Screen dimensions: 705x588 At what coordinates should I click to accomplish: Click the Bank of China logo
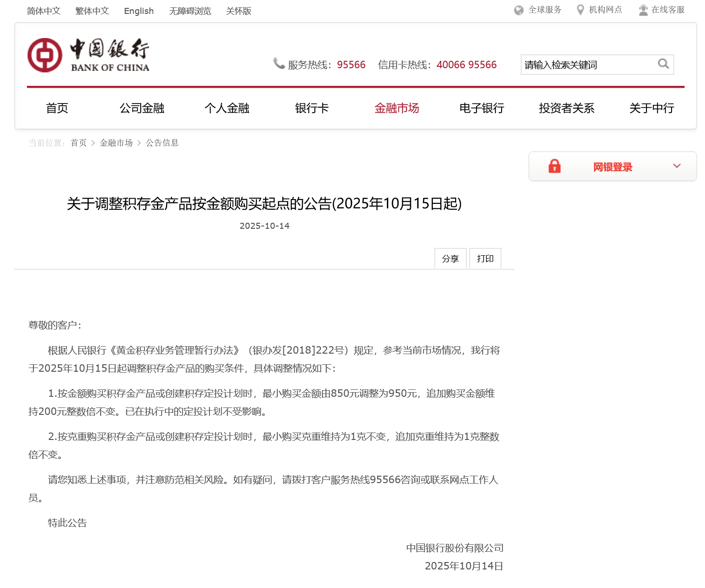(88, 55)
